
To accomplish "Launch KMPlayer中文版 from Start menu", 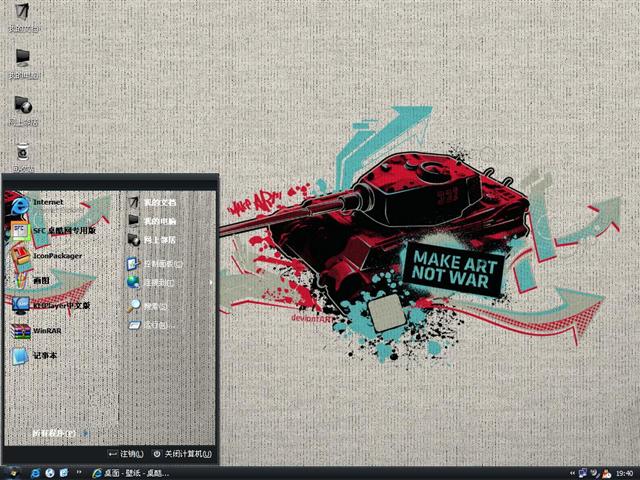I will 51,305.
